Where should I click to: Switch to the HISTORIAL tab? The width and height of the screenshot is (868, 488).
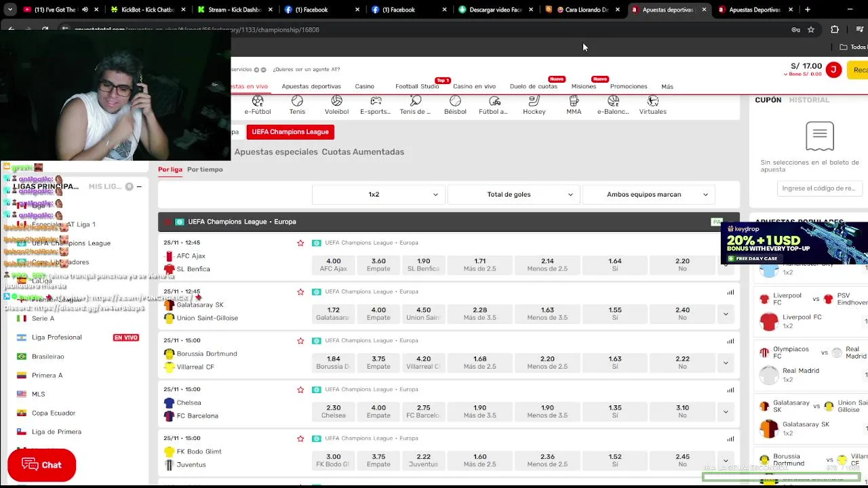tap(809, 100)
